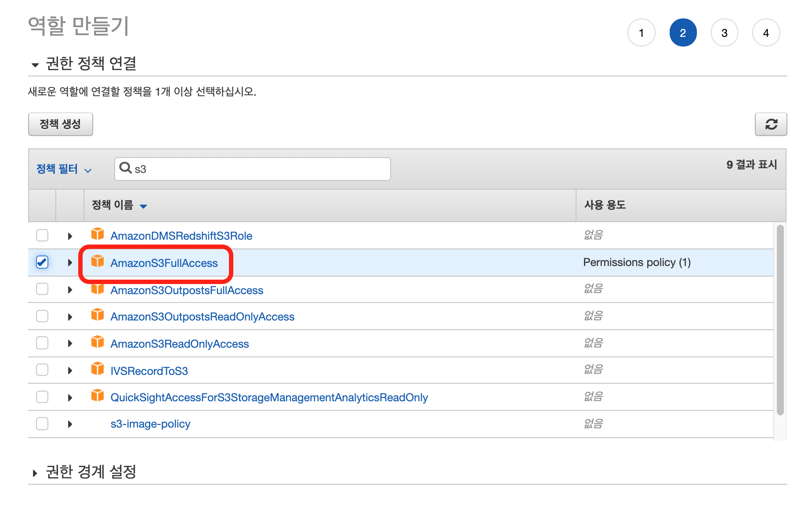This screenshot has height=511, width=812.
Task: Click the AmazonS3OutpostsReadOnlyAccess policy box icon
Action: (98, 315)
